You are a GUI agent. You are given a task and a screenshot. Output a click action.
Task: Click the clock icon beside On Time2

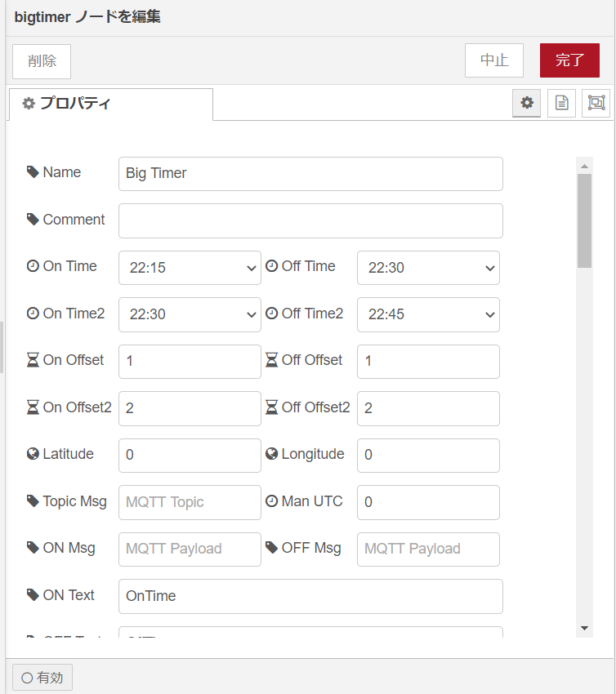point(33,314)
